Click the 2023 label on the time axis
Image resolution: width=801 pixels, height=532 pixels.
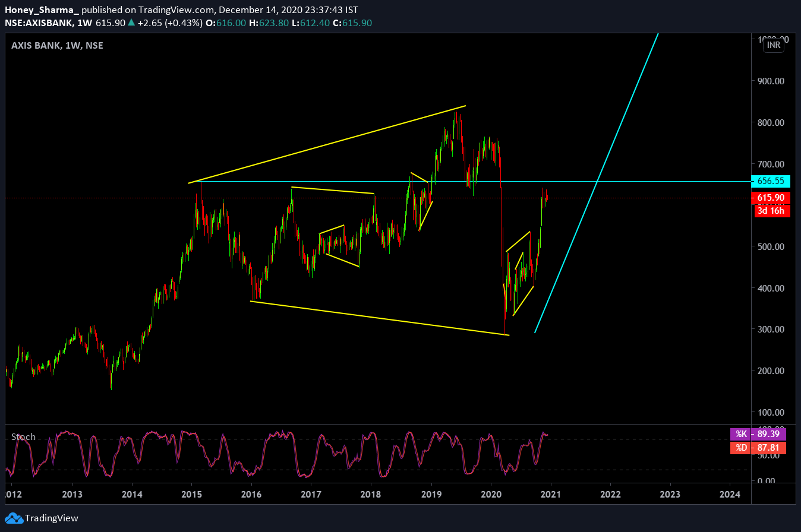click(670, 494)
